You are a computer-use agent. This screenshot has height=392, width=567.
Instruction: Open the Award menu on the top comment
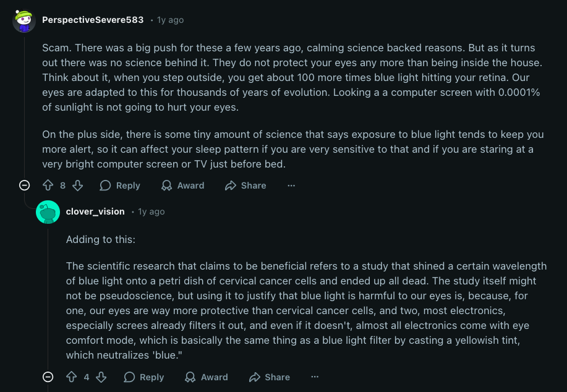tap(182, 185)
